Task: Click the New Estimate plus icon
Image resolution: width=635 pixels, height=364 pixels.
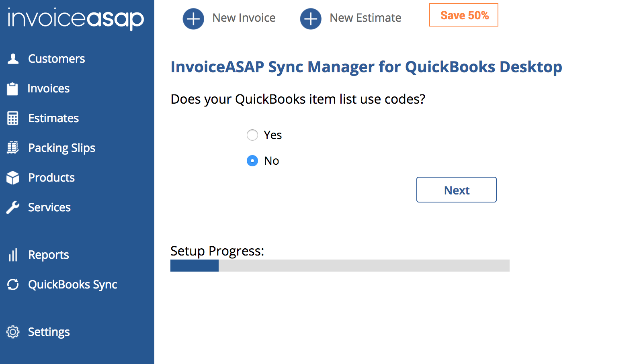Action: (x=311, y=19)
